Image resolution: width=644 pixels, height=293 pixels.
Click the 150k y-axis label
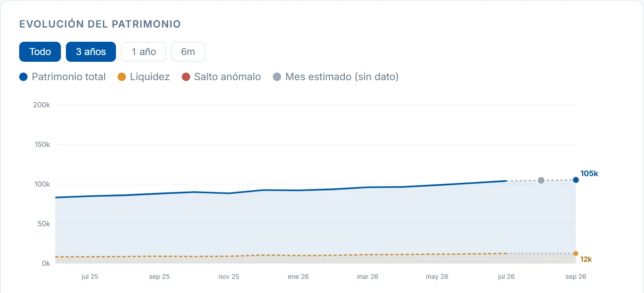click(x=42, y=144)
